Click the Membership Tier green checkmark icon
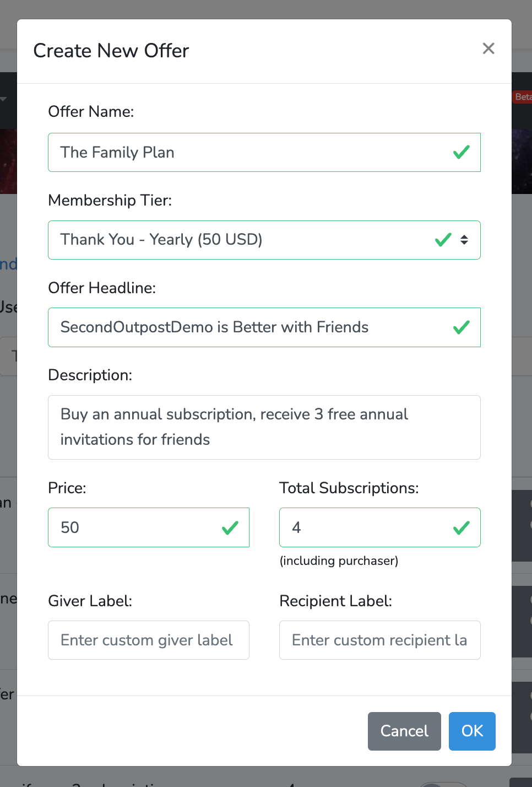This screenshot has height=787, width=532. [443, 240]
